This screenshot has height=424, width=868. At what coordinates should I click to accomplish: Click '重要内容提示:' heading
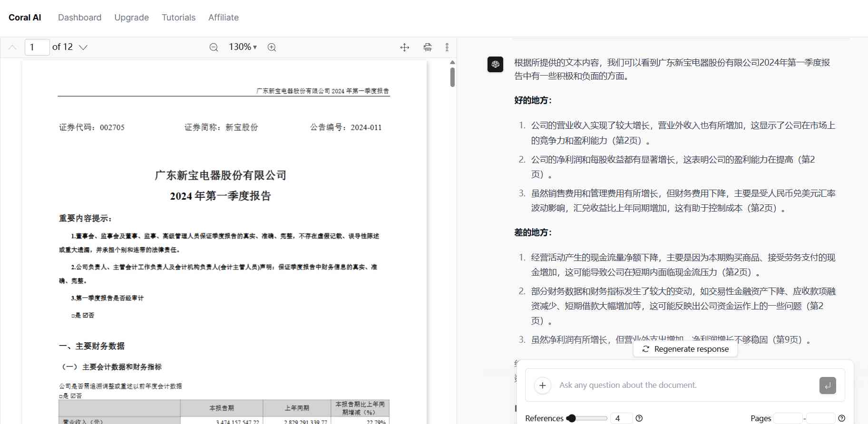pyautogui.click(x=86, y=218)
